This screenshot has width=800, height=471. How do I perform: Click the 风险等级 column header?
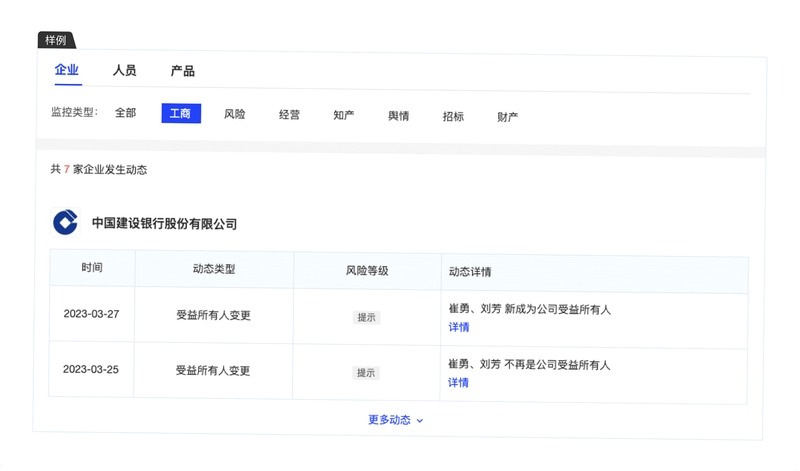pos(367,270)
